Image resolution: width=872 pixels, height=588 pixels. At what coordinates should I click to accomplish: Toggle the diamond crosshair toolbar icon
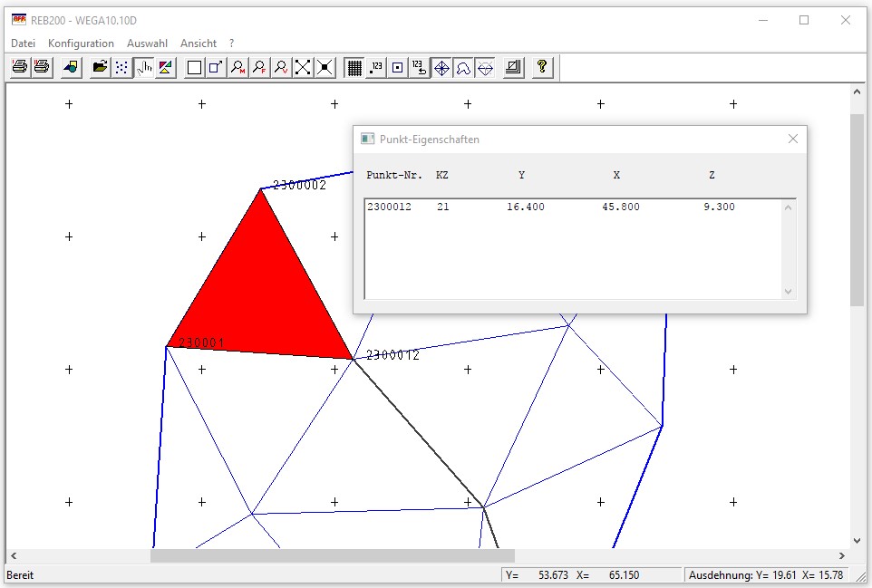(x=441, y=68)
